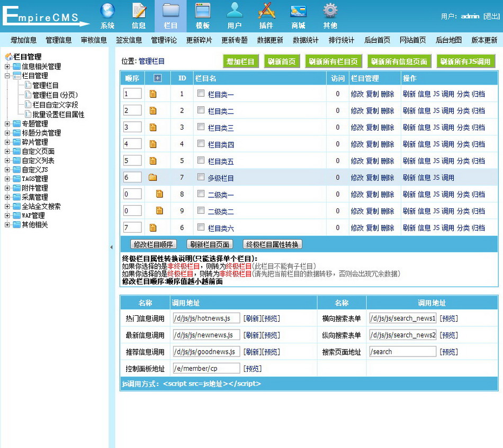Viewport: 503px width, 448px height.
Task: Click the EmpireCMS logo
Action: pos(45,15)
